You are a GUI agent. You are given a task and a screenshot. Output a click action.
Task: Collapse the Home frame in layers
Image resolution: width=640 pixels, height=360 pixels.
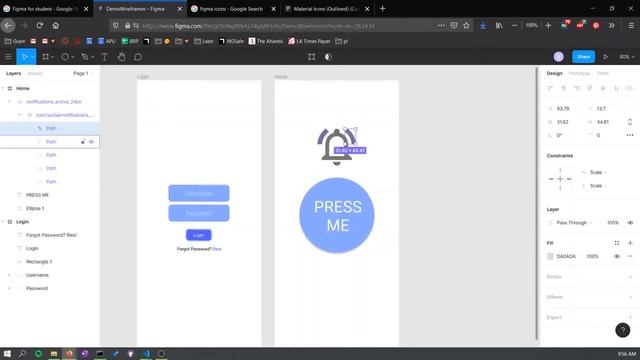3,88
